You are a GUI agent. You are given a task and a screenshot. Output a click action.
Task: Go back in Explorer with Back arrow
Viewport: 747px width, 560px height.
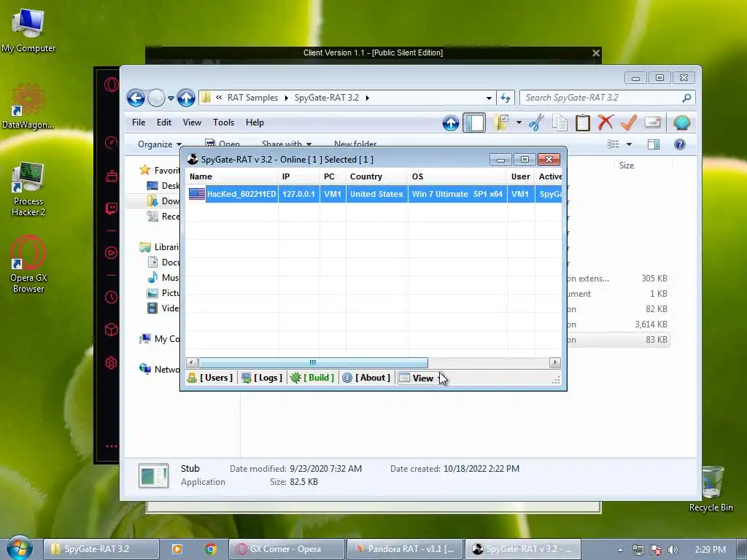pos(136,98)
